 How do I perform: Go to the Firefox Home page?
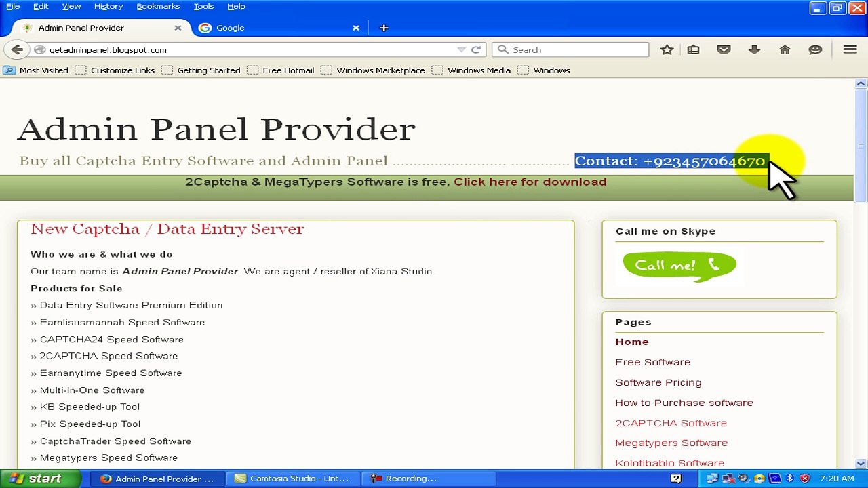pos(785,49)
